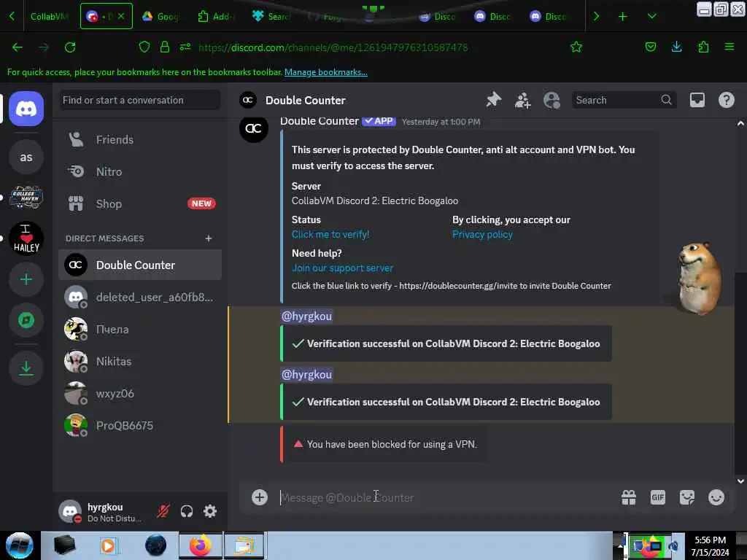The height and width of the screenshot is (560, 747).
Task: Click the browser address bar URL
Action: click(333, 47)
